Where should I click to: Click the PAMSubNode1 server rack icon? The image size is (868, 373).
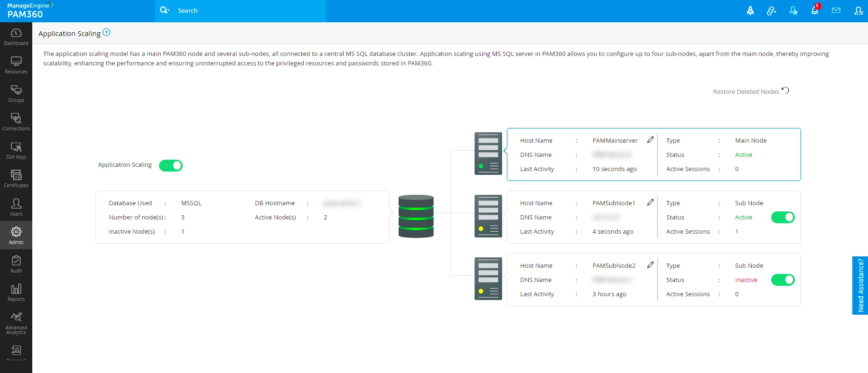[488, 216]
